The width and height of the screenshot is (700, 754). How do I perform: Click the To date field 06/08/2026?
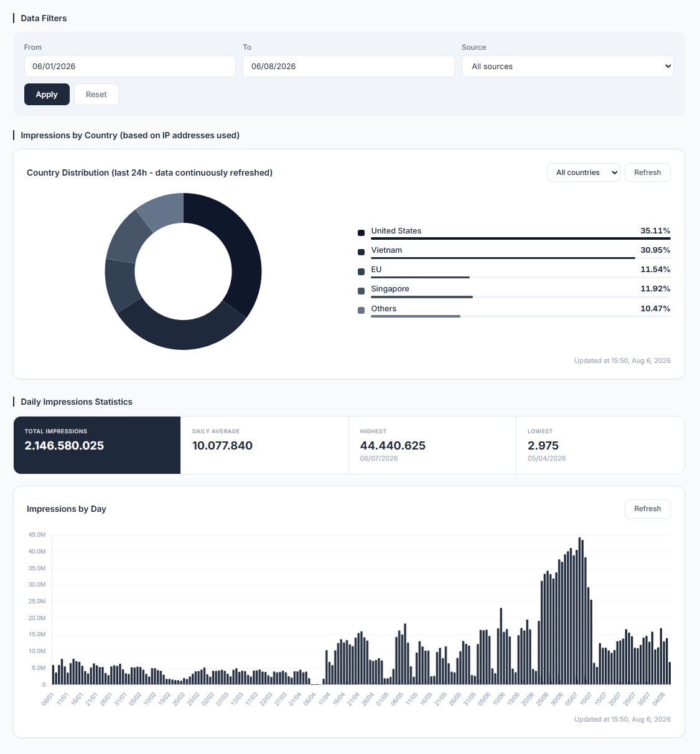click(348, 67)
